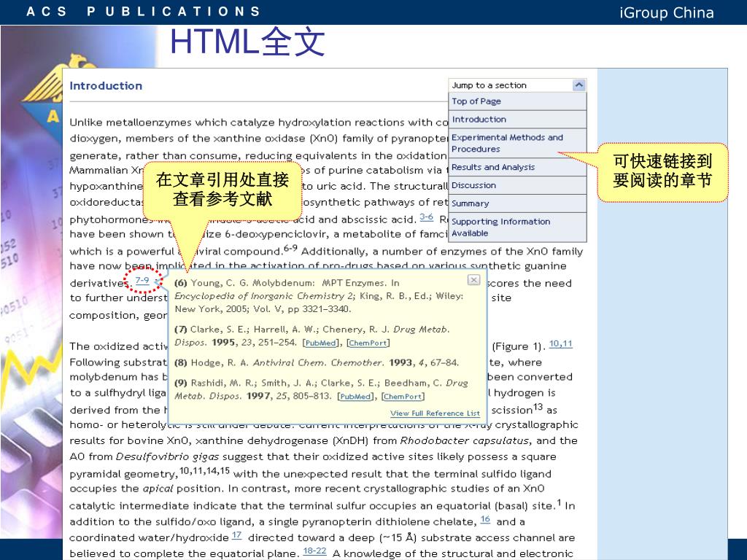Jump to Top of Page section
Screen dimensions: 747x560
(517, 101)
